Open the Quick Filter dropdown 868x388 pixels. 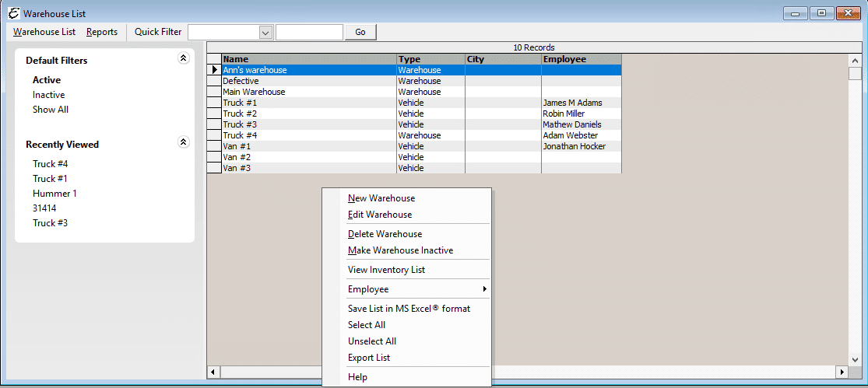point(266,32)
